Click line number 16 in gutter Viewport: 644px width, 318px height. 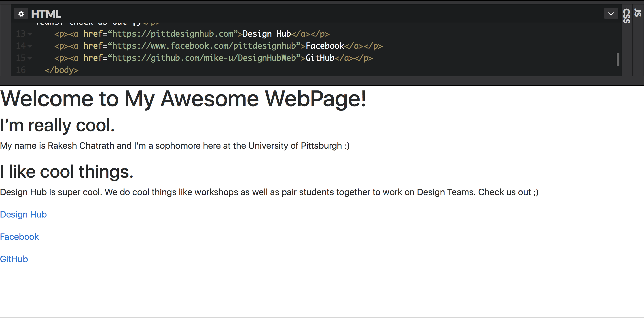tap(21, 70)
